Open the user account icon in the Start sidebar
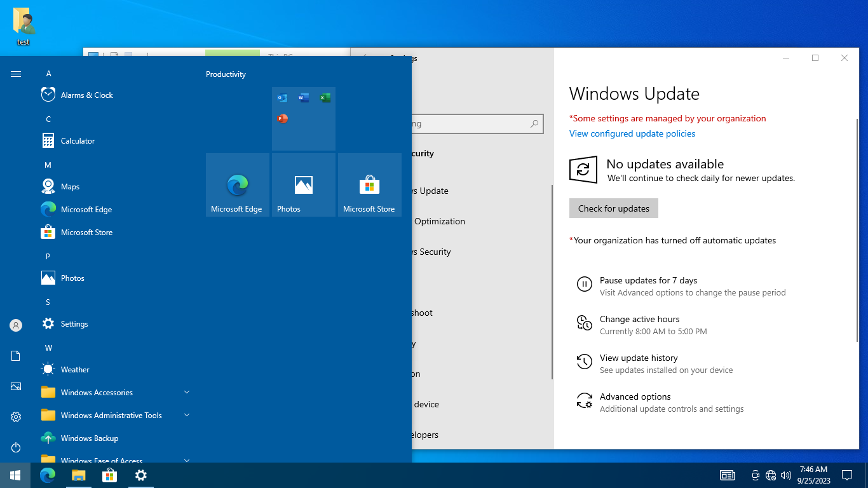Screen dimensions: 868x488 16,325
